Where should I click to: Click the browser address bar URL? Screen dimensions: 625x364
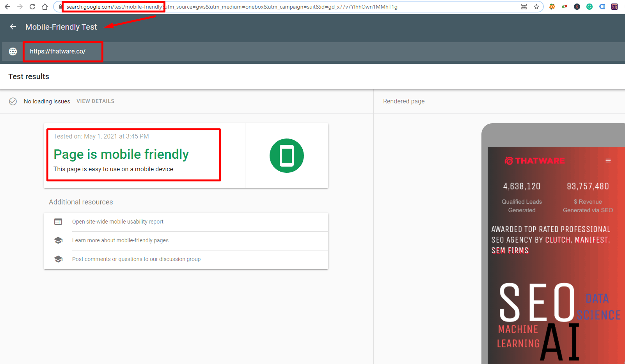point(232,7)
